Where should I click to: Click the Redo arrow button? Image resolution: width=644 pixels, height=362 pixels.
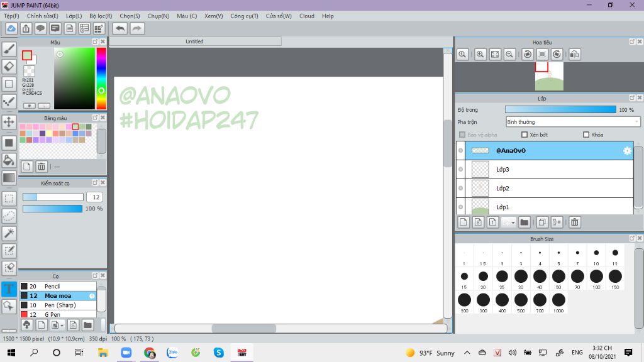[137, 28]
